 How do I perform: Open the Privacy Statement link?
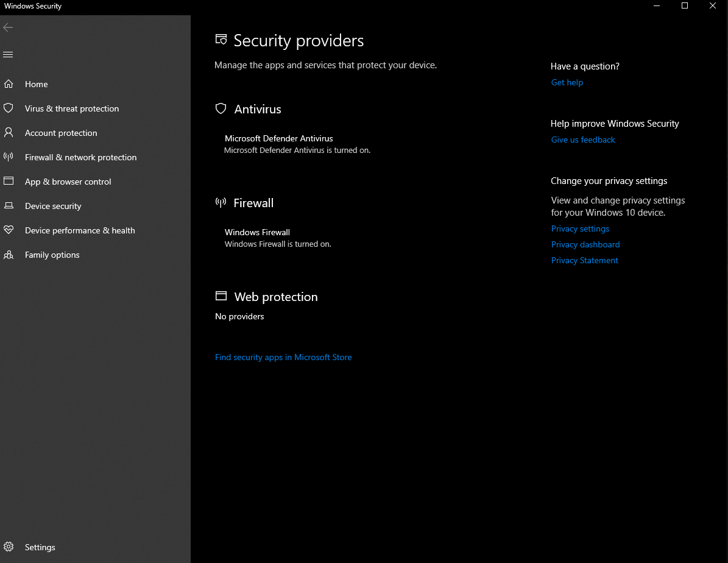click(x=585, y=260)
